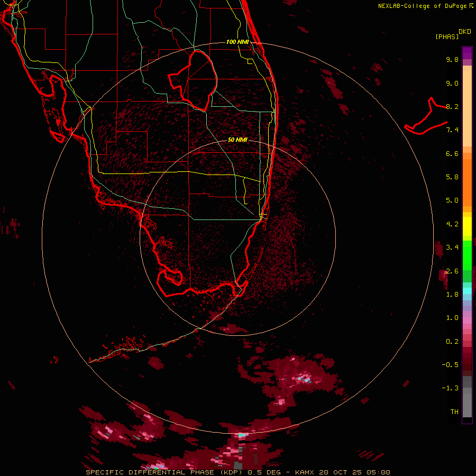This screenshot has height=476, width=476.
Task: Select the bright yellow band of the color bar
Action: tap(467, 226)
